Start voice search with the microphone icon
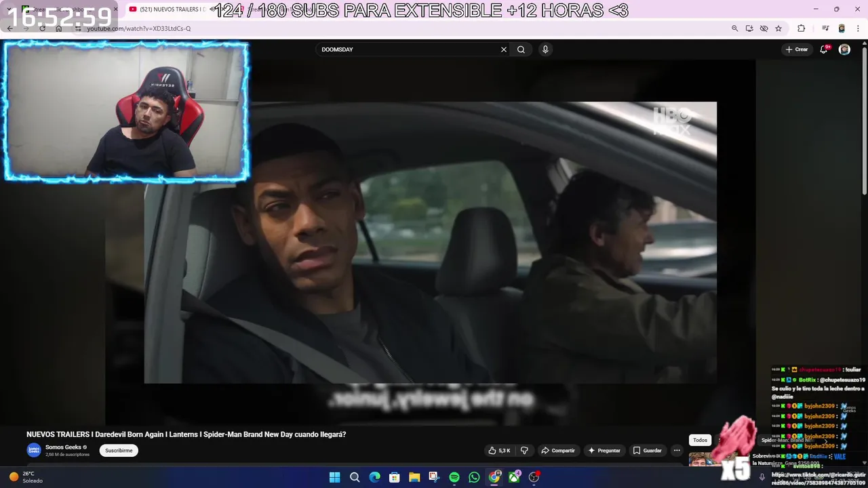The image size is (868, 488). [x=545, y=49]
